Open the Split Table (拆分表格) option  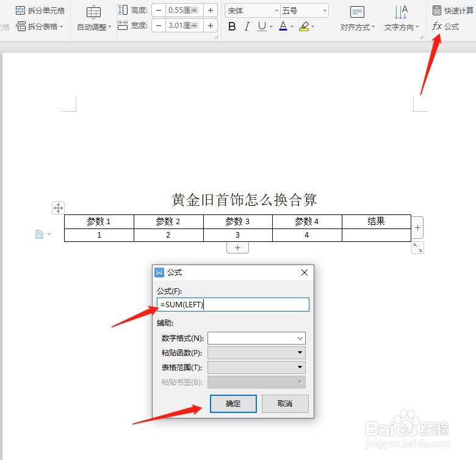[x=40, y=26]
